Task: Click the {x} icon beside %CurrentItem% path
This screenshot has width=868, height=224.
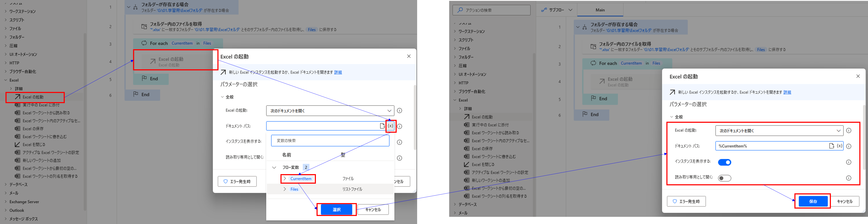Action: point(839,146)
